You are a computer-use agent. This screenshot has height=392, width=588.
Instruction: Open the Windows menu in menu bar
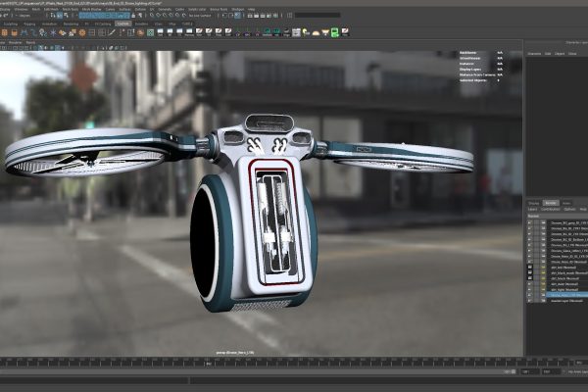(21, 9)
